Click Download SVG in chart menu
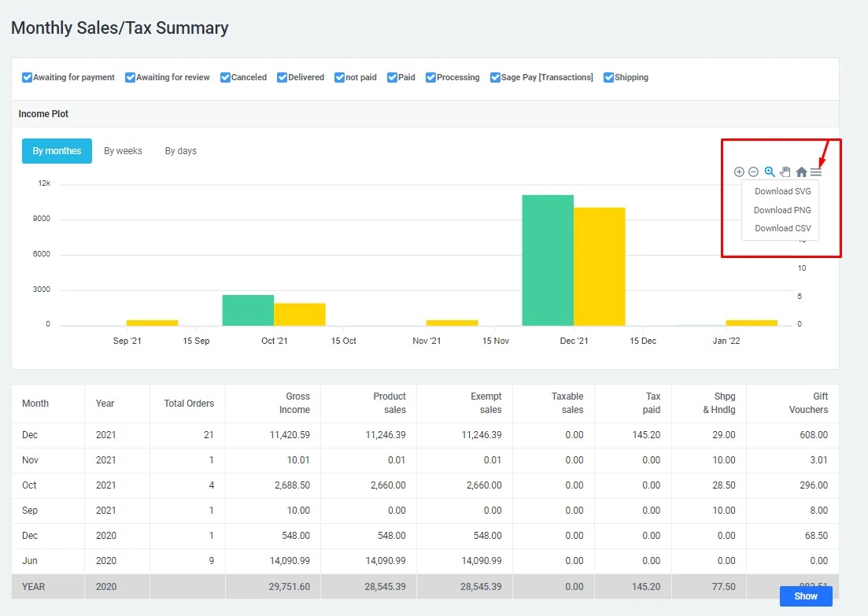This screenshot has height=616, width=868. tap(782, 190)
